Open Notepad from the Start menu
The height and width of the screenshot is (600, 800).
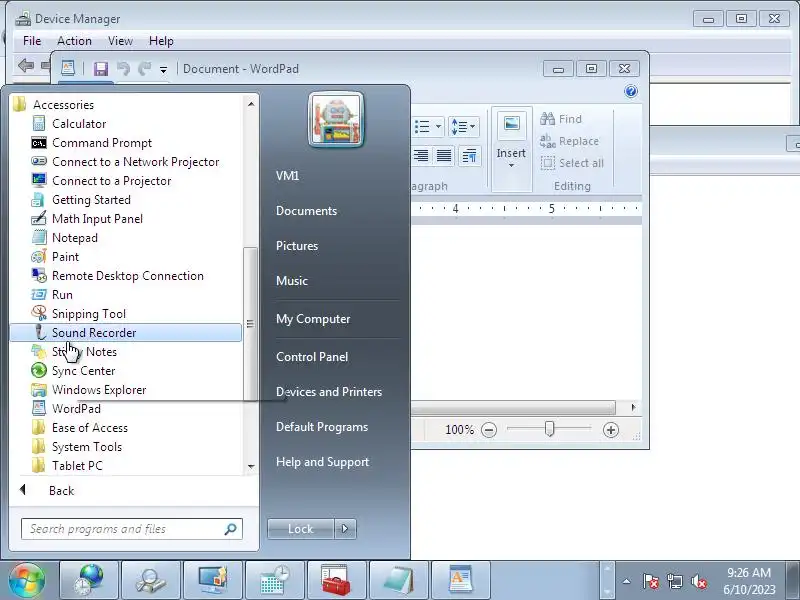click(x=74, y=238)
